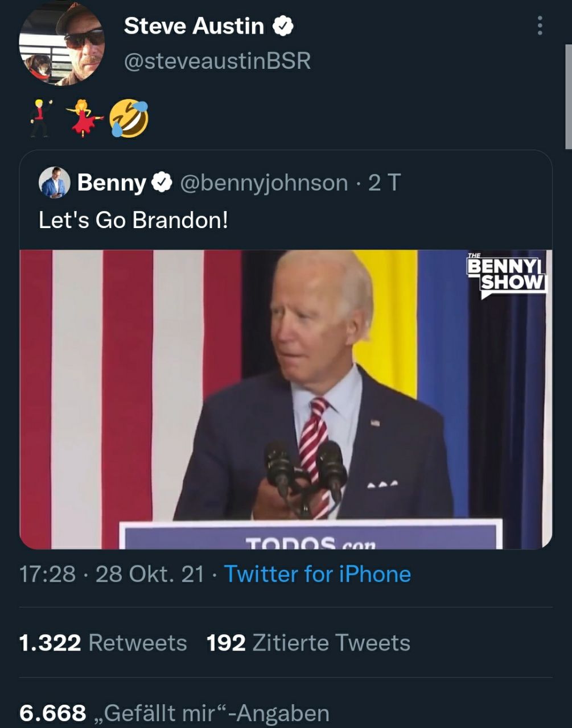Screen dimensions: 572x728
Task: Click the rolling-laughing emoji
Action: pyautogui.click(x=129, y=118)
